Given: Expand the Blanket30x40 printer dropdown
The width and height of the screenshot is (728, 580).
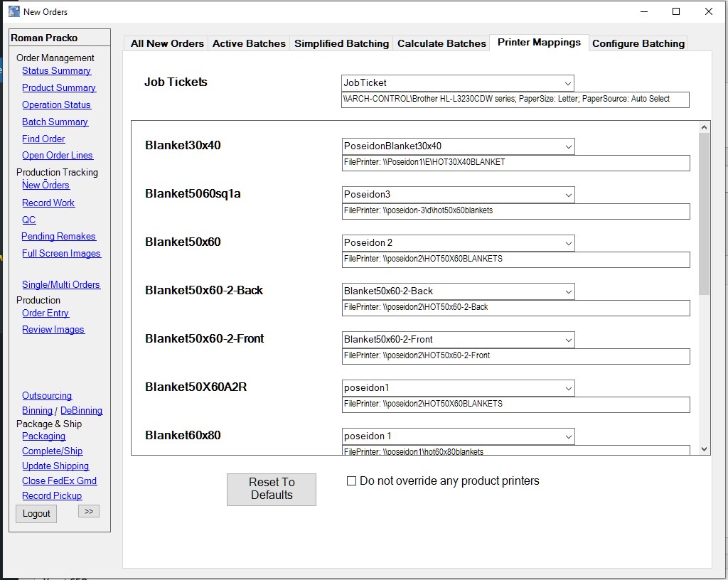Looking at the screenshot, I should point(568,146).
